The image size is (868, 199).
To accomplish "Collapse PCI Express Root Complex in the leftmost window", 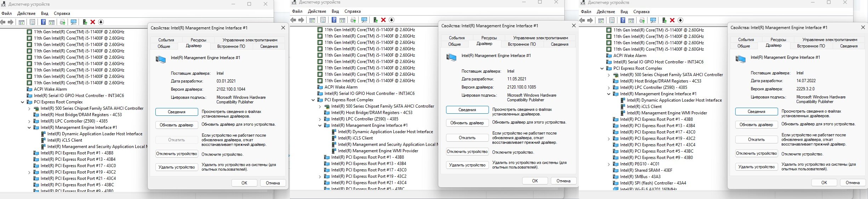I will coord(23,102).
